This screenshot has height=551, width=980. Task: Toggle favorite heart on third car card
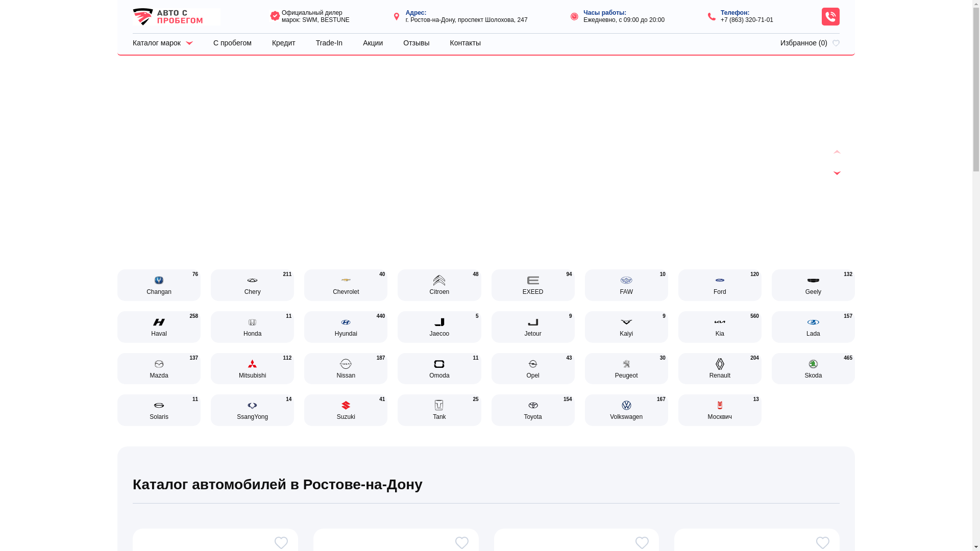(x=642, y=543)
